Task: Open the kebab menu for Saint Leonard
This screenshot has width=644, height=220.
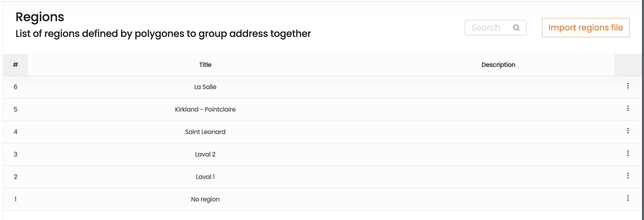Action: point(628,131)
